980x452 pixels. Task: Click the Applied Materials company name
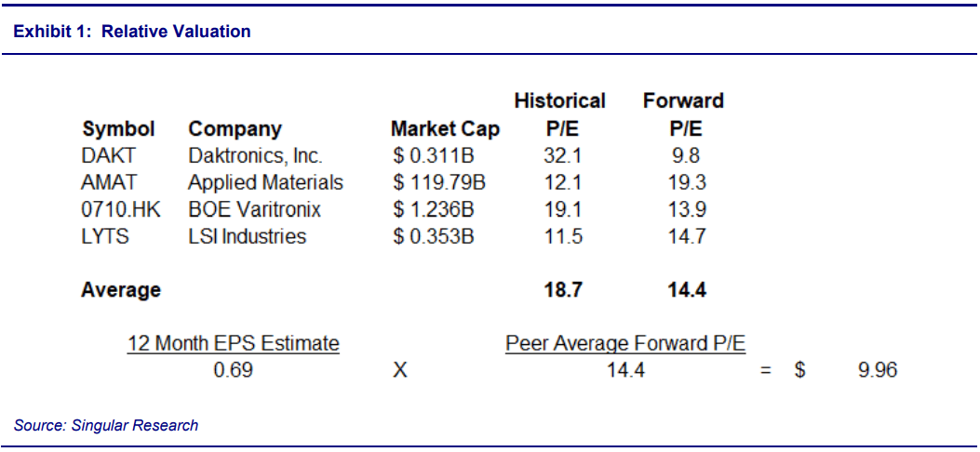265,182
